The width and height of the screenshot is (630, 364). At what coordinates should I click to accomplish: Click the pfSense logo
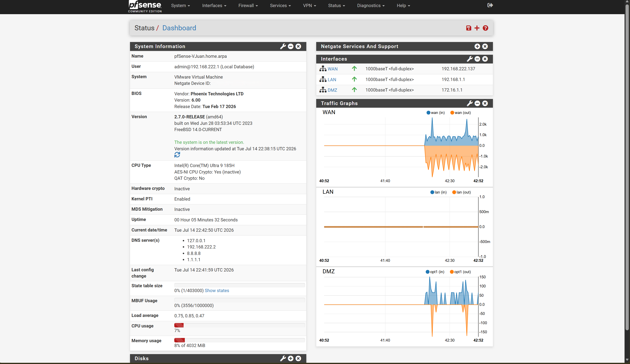coord(145,6)
